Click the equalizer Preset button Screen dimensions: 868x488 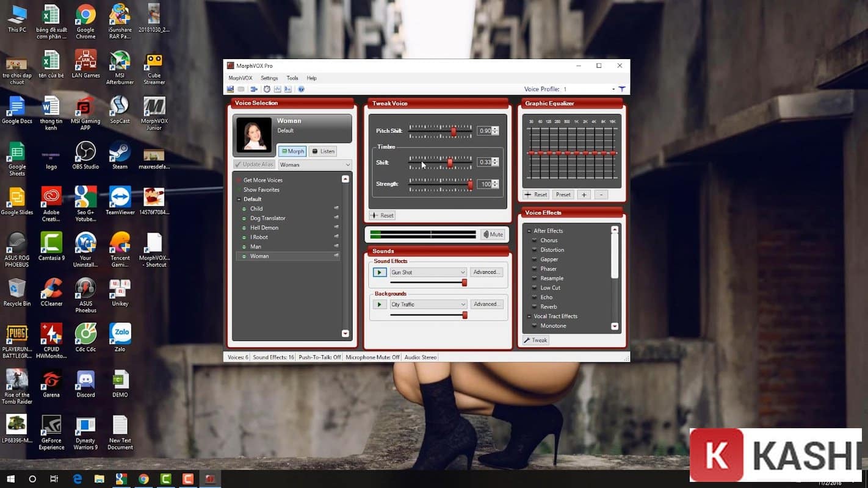click(x=563, y=195)
